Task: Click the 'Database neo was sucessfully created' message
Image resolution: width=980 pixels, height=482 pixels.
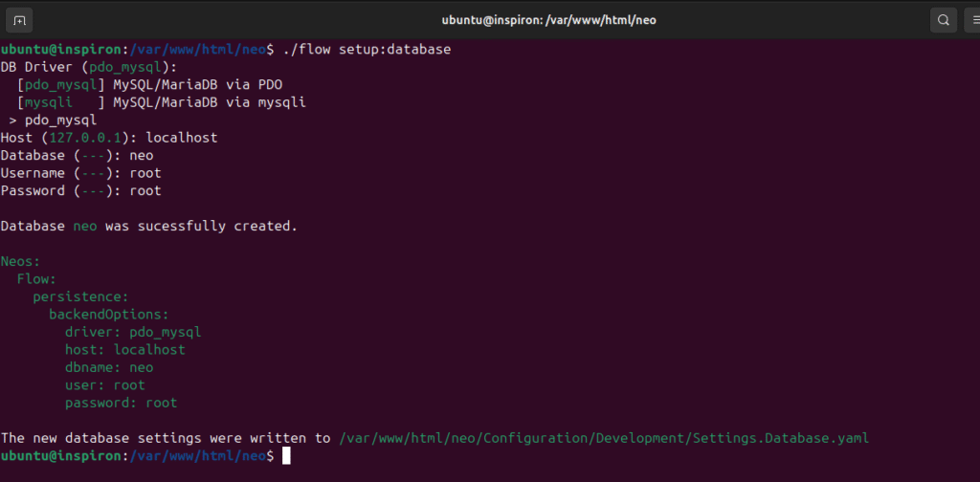Action: pos(149,226)
